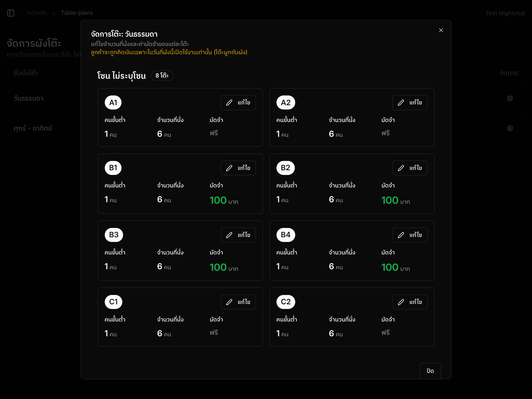Image resolution: width=532 pixels, height=399 pixels.
Task: Click the ฟรี deposit value on A1
Action: (214, 133)
